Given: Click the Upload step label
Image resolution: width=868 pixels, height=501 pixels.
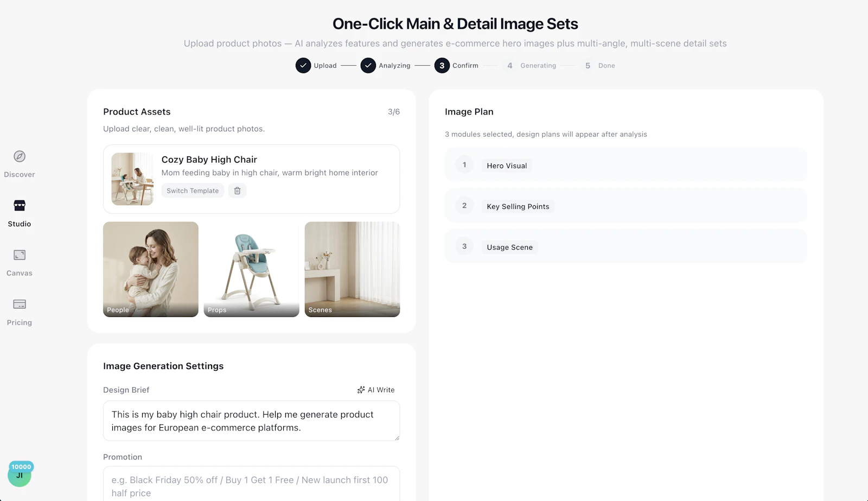Looking at the screenshot, I should click(x=325, y=66).
